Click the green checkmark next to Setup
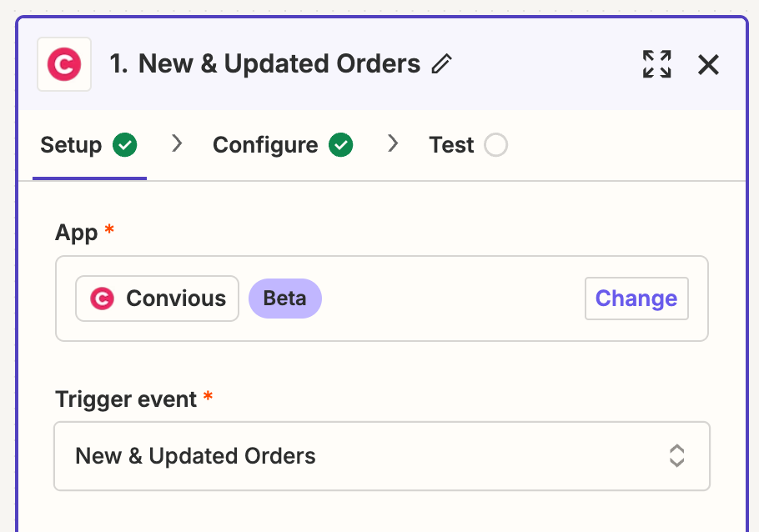The width and height of the screenshot is (759, 532). (125, 145)
